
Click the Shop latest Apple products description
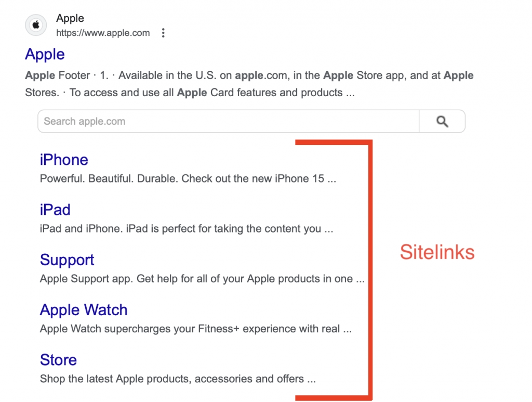(x=178, y=379)
